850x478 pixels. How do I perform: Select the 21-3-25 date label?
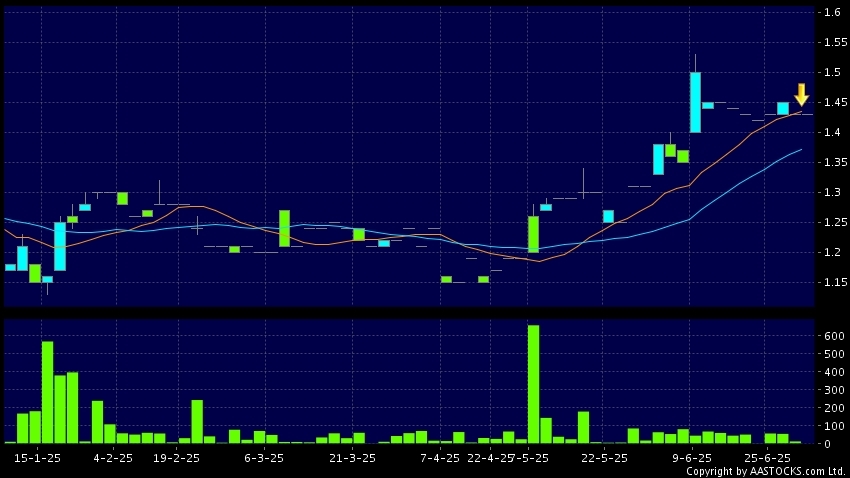(x=352, y=458)
